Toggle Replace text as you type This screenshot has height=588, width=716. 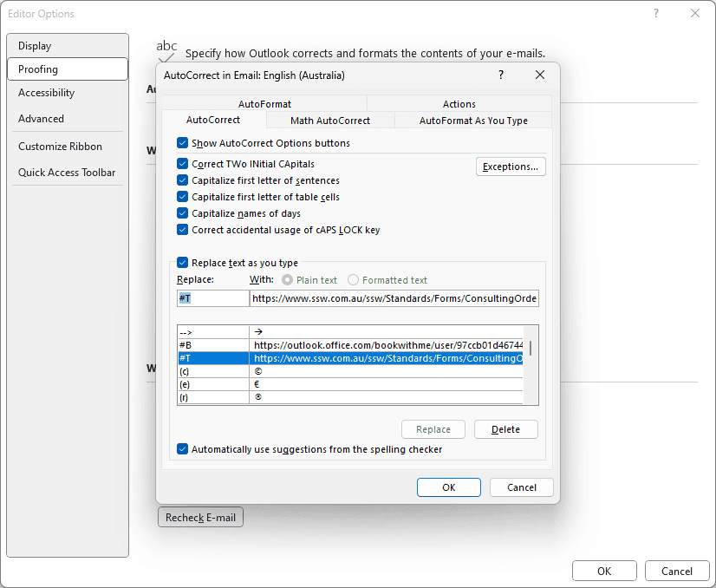[x=183, y=262]
